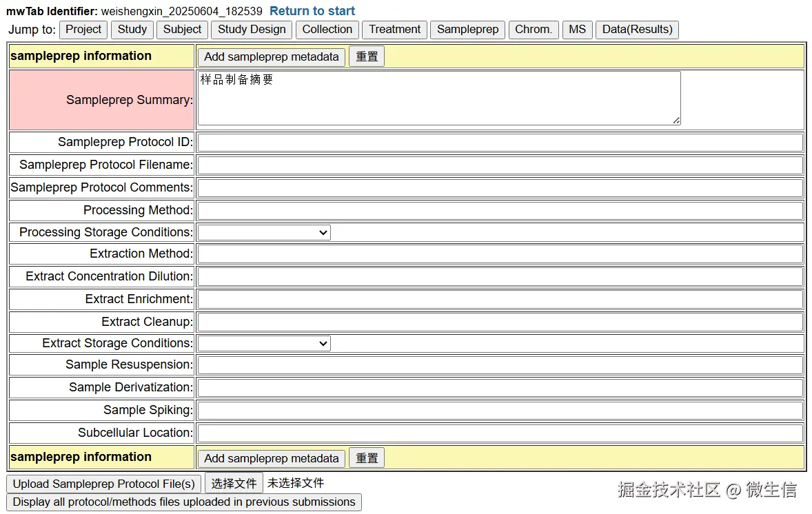812x514 pixels.
Task: Click the Extraction Method input field
Action: coord(500,254)
